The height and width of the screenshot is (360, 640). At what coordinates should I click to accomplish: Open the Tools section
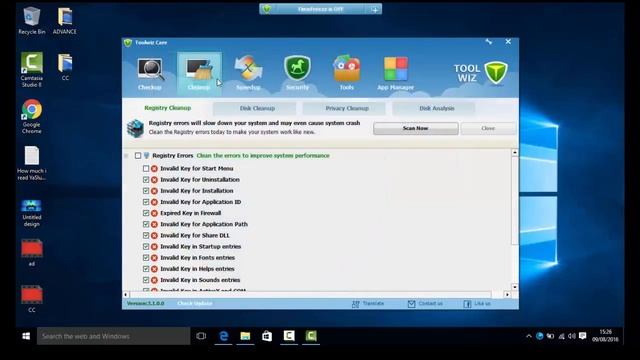point(347,73)
